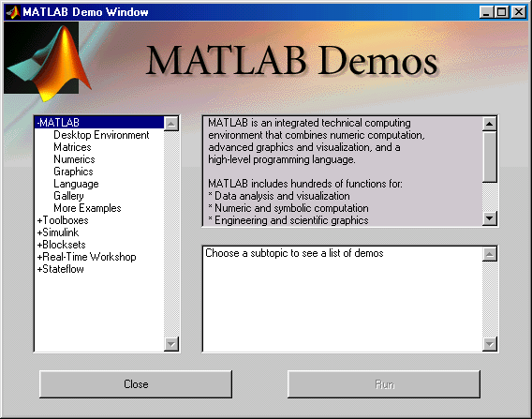
Task: Click the description box scroll-up arrow
Action: pos(490,124)
